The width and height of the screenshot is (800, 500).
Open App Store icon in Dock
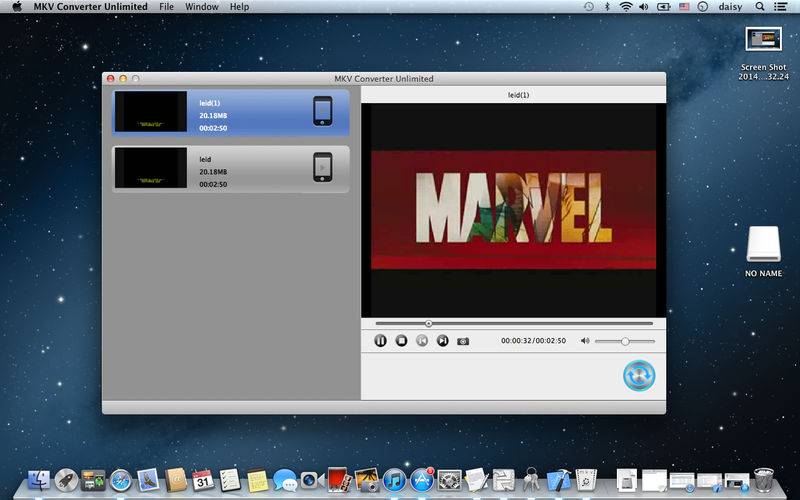tap(422, 481)
